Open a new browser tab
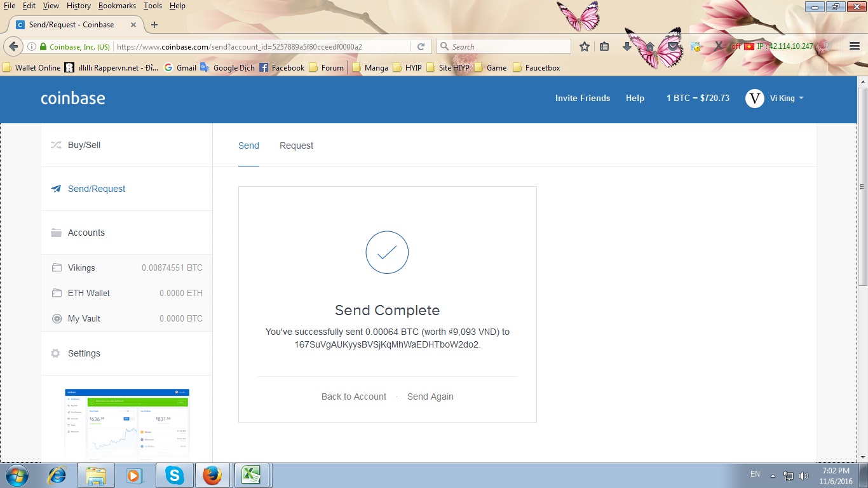 pyautogui.click(x=154, y=25)
